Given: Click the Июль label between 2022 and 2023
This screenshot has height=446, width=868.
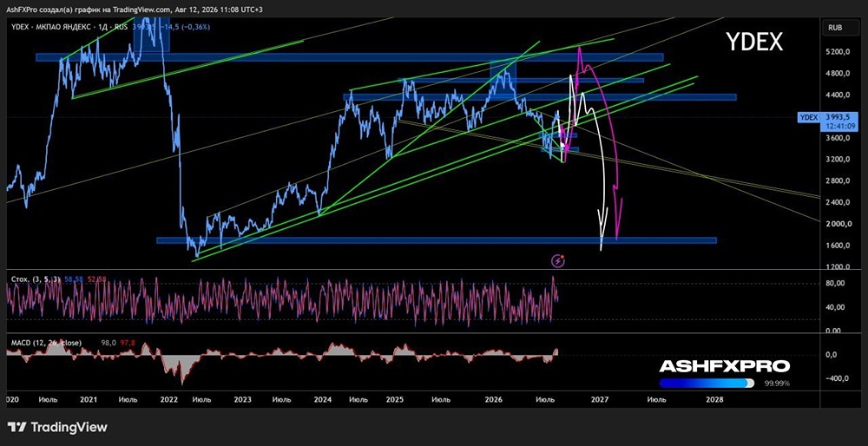Looking at the screenshot, I should 201,399.
